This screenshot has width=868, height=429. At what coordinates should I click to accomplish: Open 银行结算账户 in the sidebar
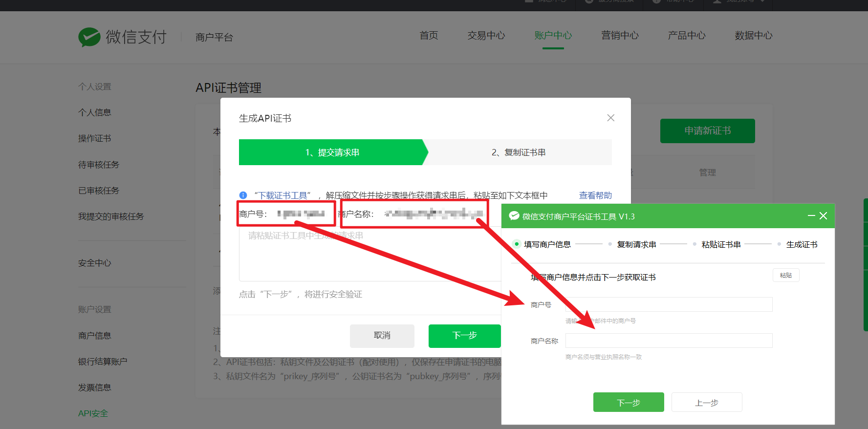click(103, 362)
